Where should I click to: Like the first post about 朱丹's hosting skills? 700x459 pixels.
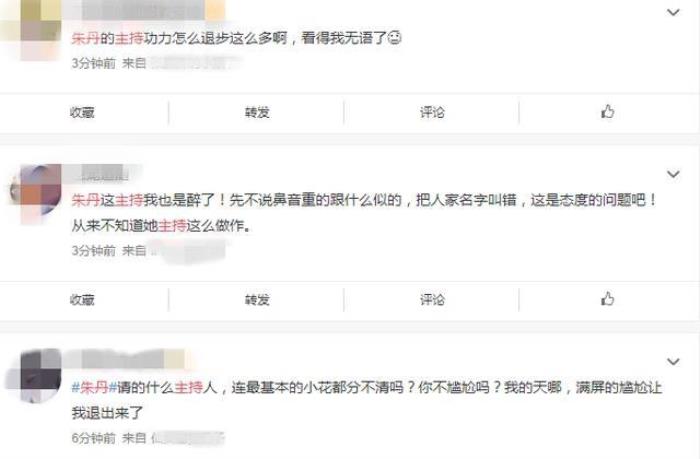[x=607, y=112]
